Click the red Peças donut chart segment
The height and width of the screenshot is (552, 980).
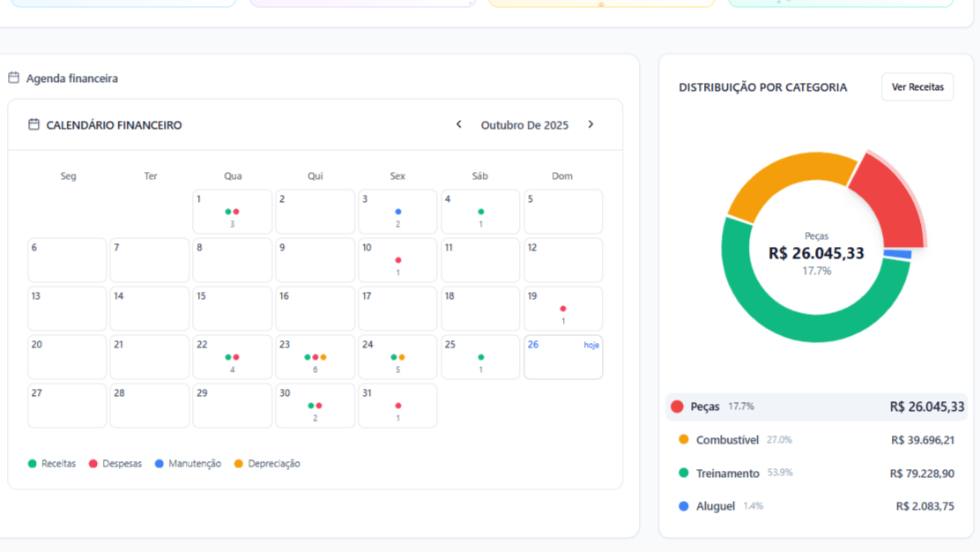coord(888,198)
